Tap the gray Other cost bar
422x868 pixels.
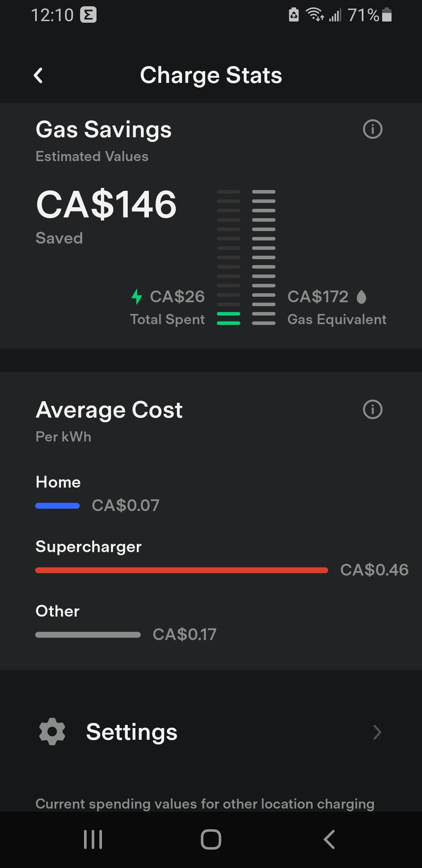click(x=88, y=635)
